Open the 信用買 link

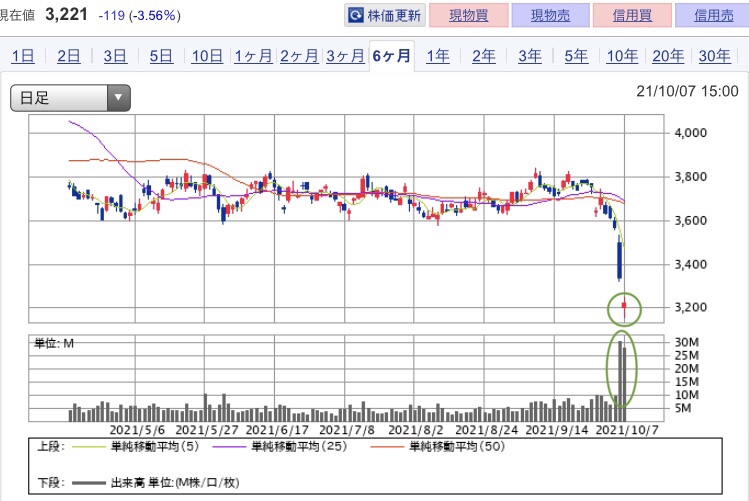(x=632, y=15)
